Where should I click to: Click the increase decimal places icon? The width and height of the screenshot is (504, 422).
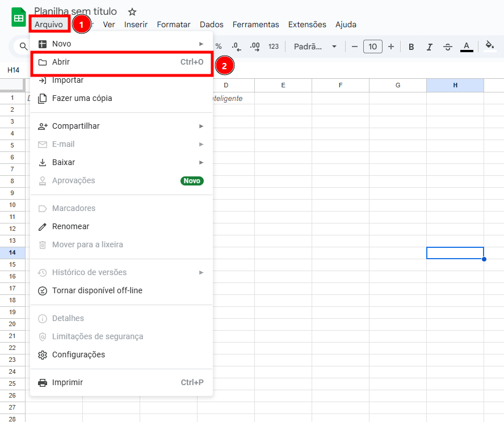(x=255, y=47)
